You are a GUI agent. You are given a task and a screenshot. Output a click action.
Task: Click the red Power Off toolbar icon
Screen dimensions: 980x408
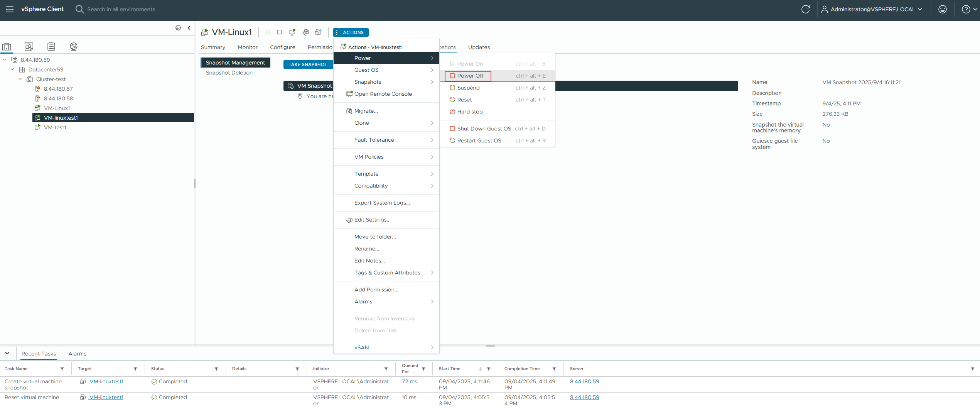point(280,32)
